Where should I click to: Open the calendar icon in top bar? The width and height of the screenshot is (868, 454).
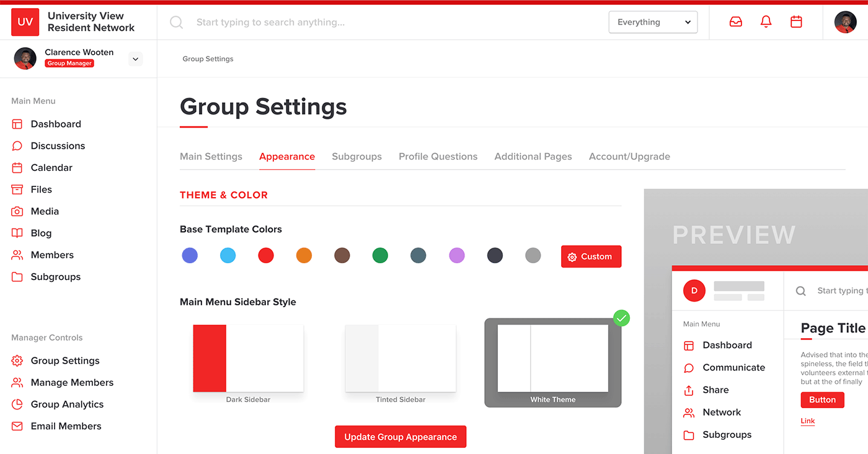pos(797,22)
